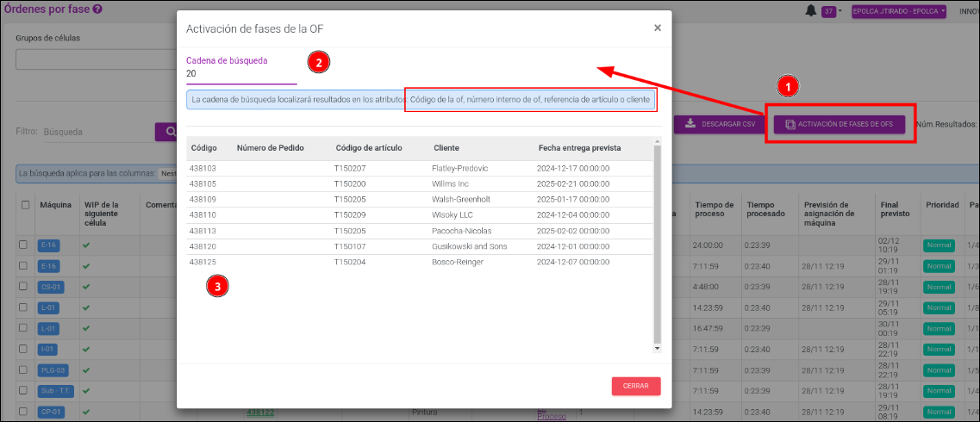Screen dimensions: 980x422
Task: Open order link 438122 in background table
Action: point(261,412)
